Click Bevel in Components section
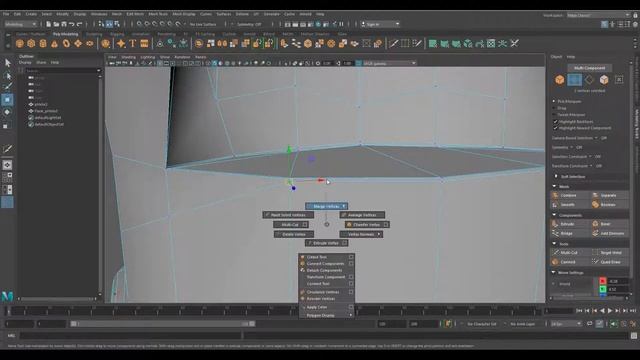The width and height of the screenshot is (640, 360). pyautogui.click(x=610, y=224)
